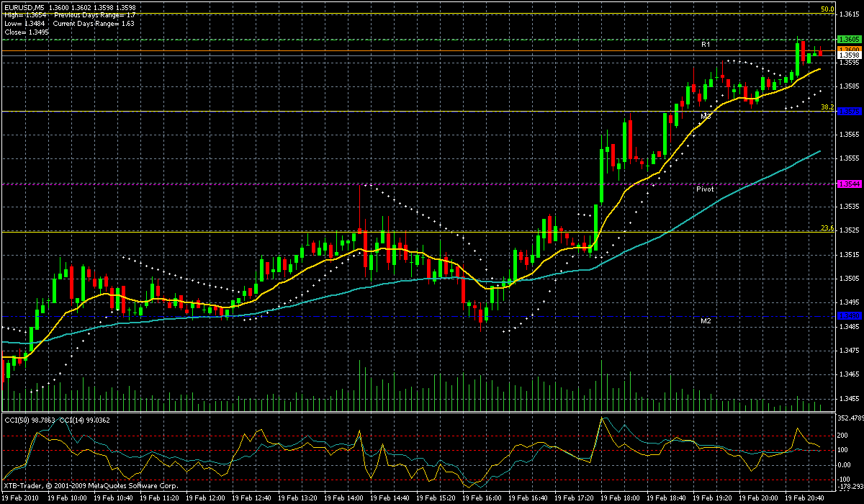Click the 19 Feb 14:00 time label
Image resolution: width=864 pixels, height=504 pixels.
(344, 498)
